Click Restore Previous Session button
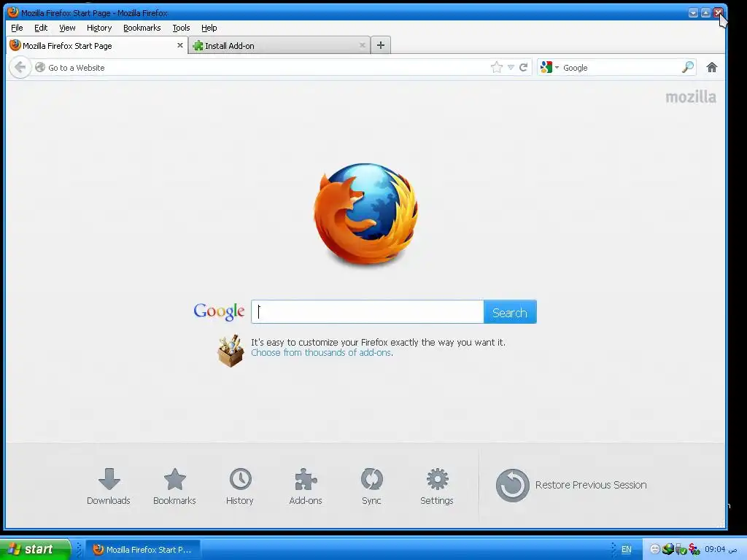The height and width of the screenshot is (560, 747). pyautogui.click(x=571, y=485)
